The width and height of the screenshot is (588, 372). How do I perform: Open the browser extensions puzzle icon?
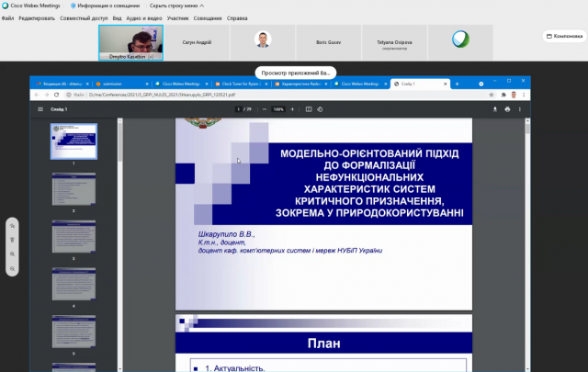[503, 95]
